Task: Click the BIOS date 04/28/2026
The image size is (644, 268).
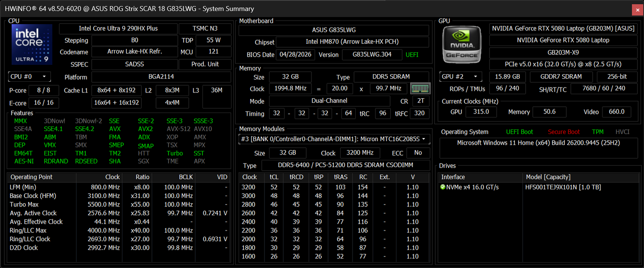Action: click(296, 55)
